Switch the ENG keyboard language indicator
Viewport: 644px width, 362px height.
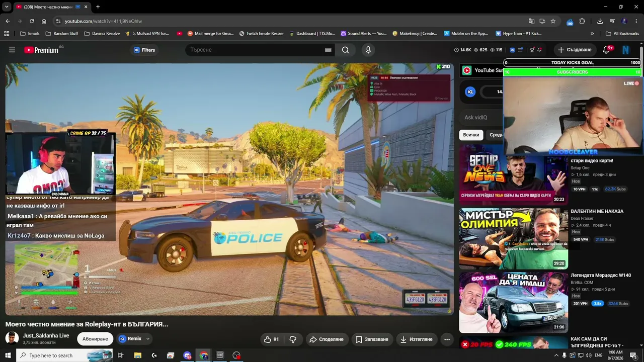point(599,355)
